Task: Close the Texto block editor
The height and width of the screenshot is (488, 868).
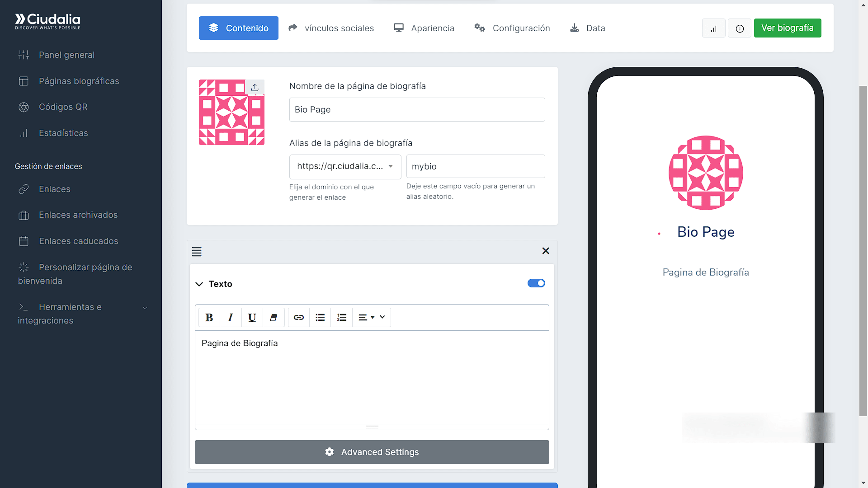Action: [x=546, y=251]
